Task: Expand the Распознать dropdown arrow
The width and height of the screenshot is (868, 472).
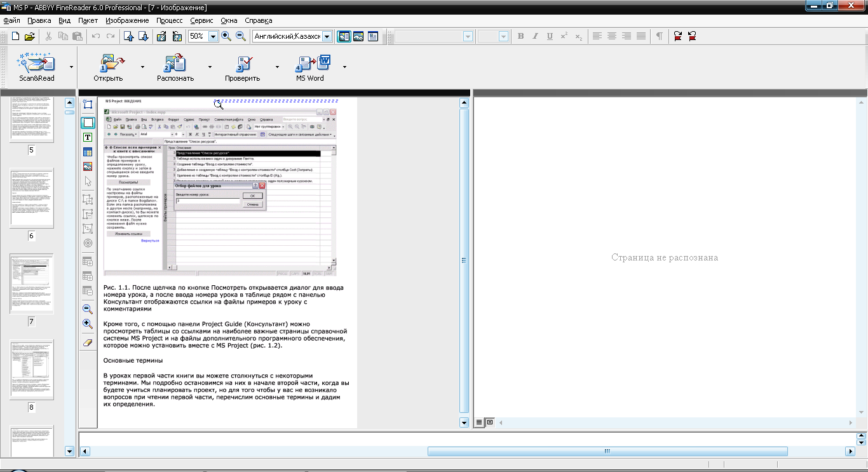Action: (210, 67)
